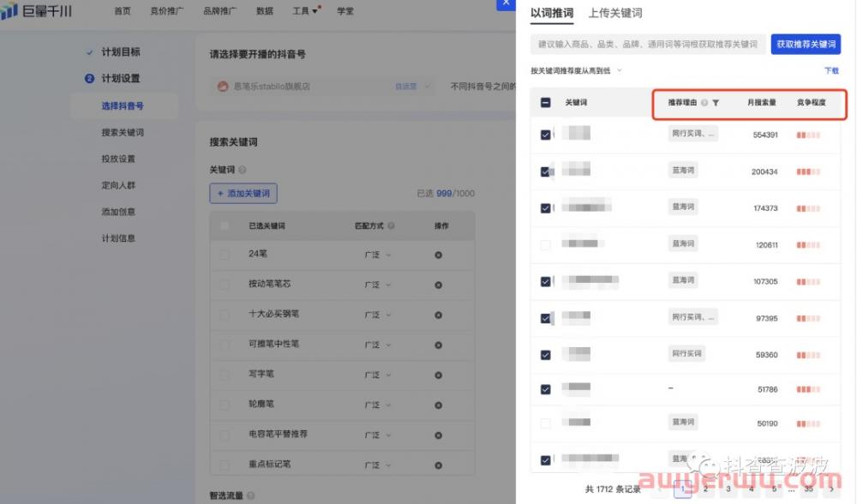Remove keyword 24笔 via its delete icon
The image size is (857, 504).
[438, 255]
